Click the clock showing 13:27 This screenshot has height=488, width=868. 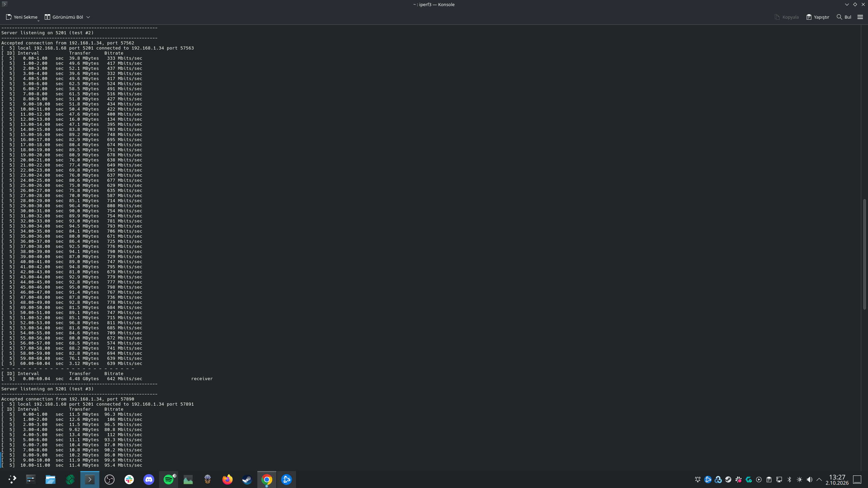pos(837,480)
